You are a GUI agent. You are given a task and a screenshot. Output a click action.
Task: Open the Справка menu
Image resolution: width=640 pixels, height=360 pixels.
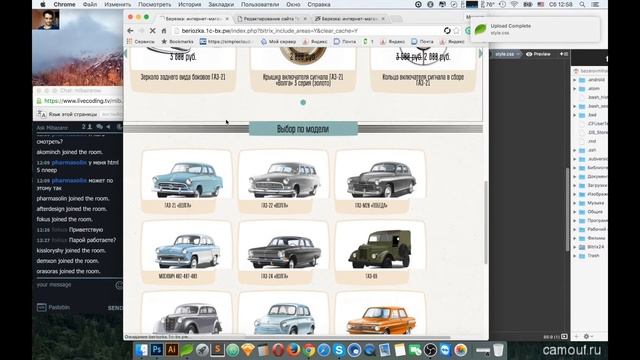pos(319,4)
